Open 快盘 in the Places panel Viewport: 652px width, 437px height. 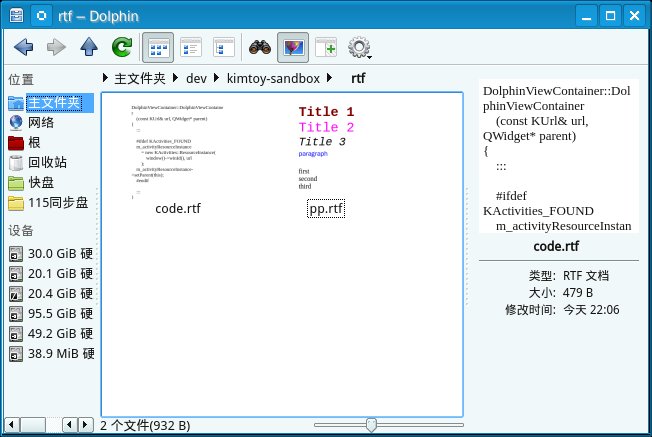[31, 183]
